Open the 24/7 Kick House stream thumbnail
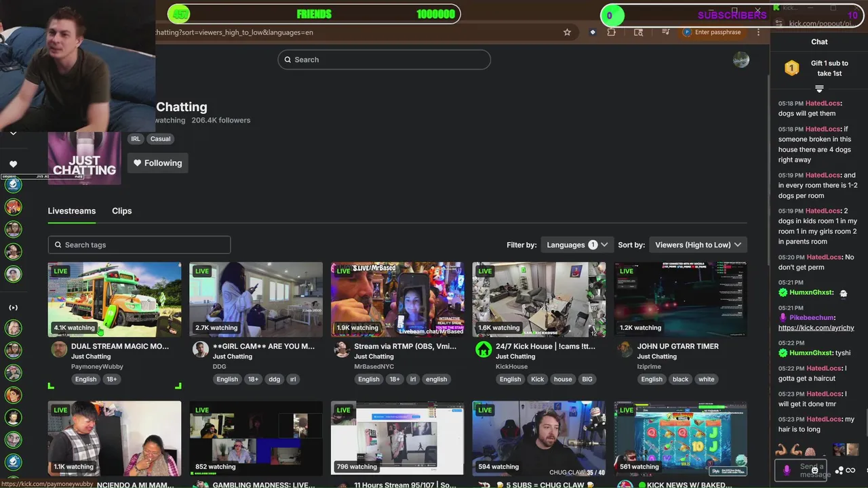 [539, 300]
